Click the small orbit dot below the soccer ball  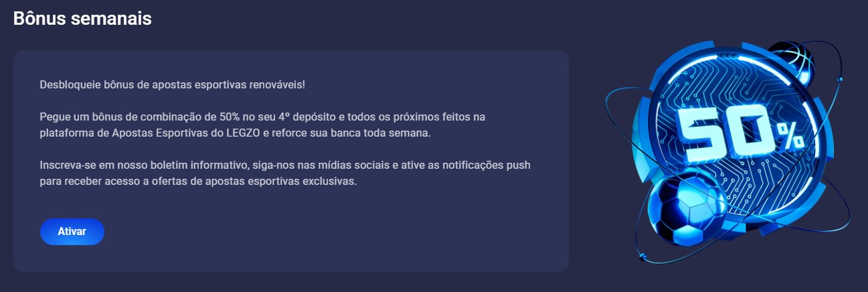pyautogui.click(x=641, y=255)
